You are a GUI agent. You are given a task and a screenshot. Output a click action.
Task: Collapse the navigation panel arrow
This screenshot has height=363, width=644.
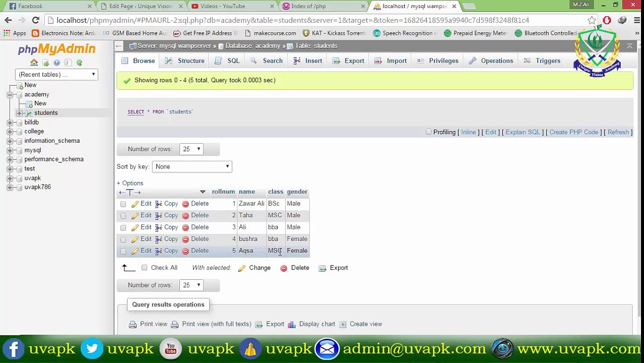pyautogui.click(x=118, y=46)
